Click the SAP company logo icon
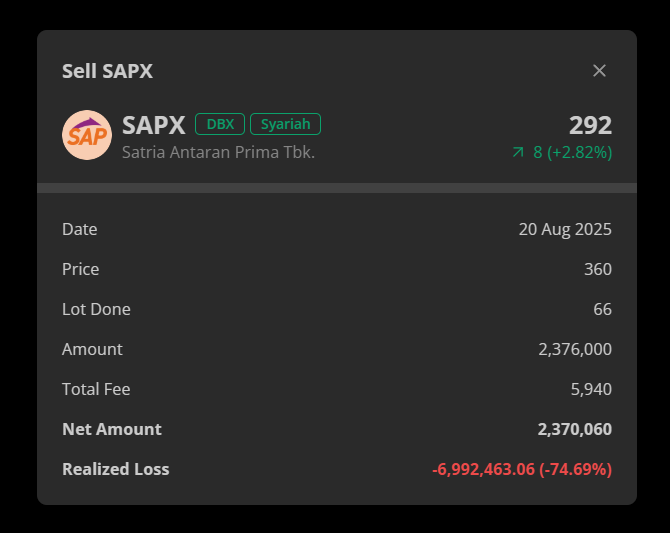 pyautogui.click(x=87, y=135)
